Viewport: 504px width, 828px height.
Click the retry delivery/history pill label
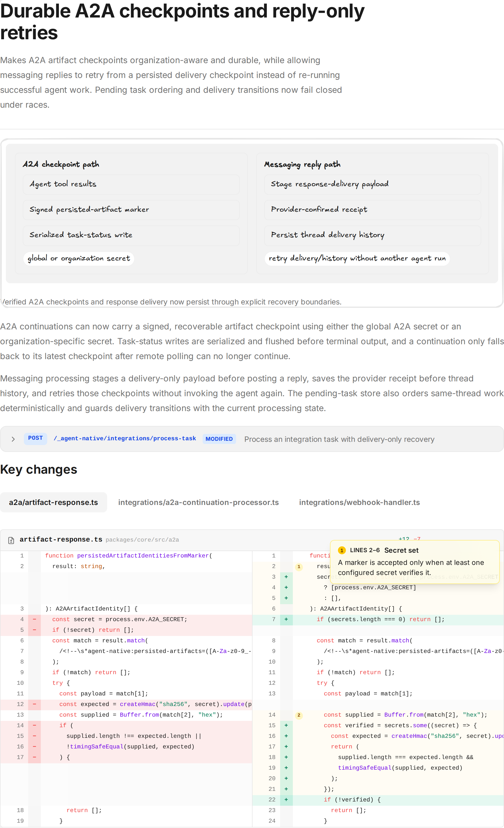[357, 258]
